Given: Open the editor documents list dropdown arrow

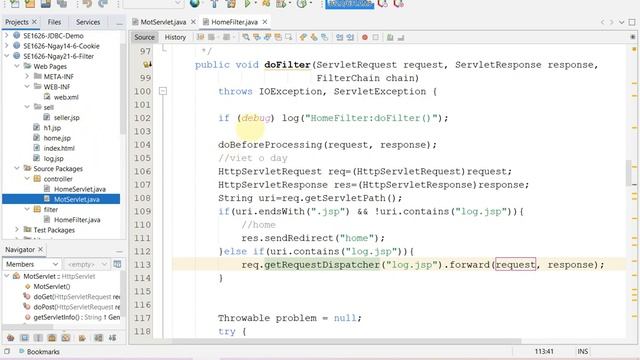Looking at the screenshot, I should [622, 22].
